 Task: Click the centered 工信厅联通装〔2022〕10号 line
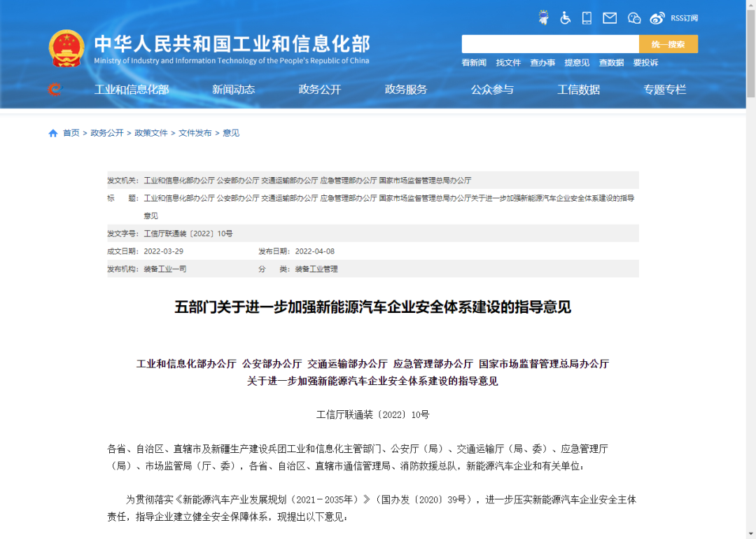(372, 414)
